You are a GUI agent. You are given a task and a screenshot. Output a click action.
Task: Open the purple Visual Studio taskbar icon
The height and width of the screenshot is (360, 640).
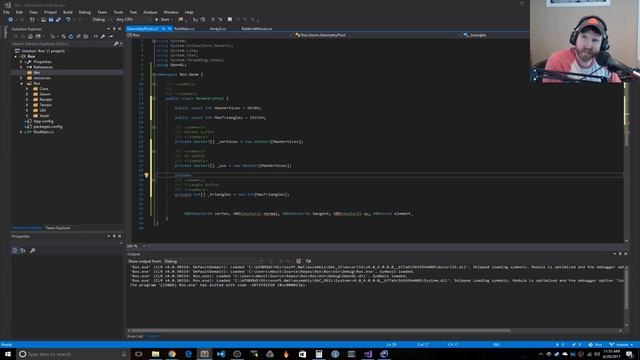pos(368,354)
